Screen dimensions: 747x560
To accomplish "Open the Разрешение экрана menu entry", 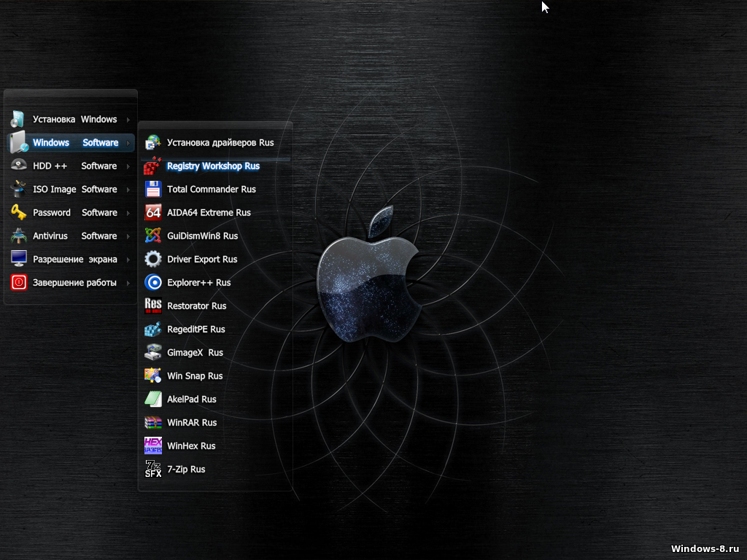I will coord(71,259).
